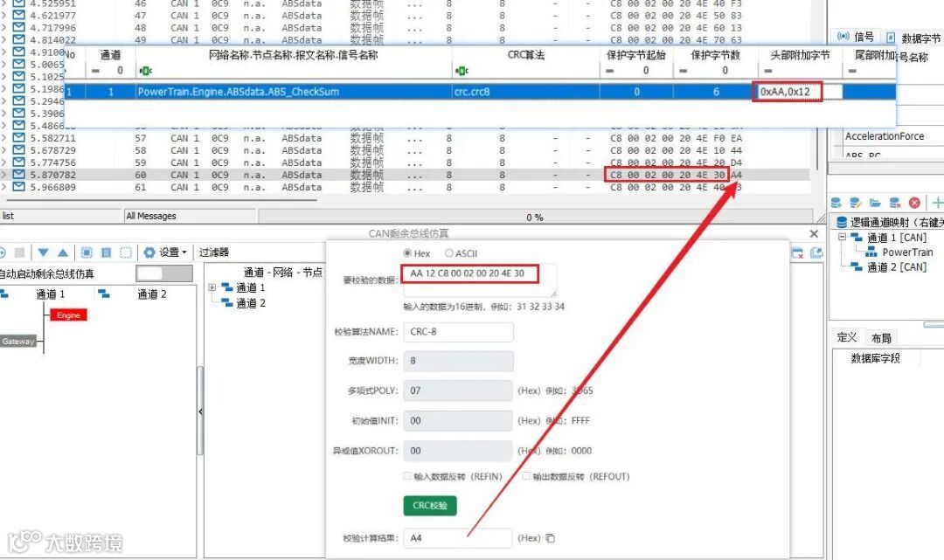This screenshot has width=944, height=560.
Task: Enable output data reflection REFOUT checkbox
Action: click(526, 476)
